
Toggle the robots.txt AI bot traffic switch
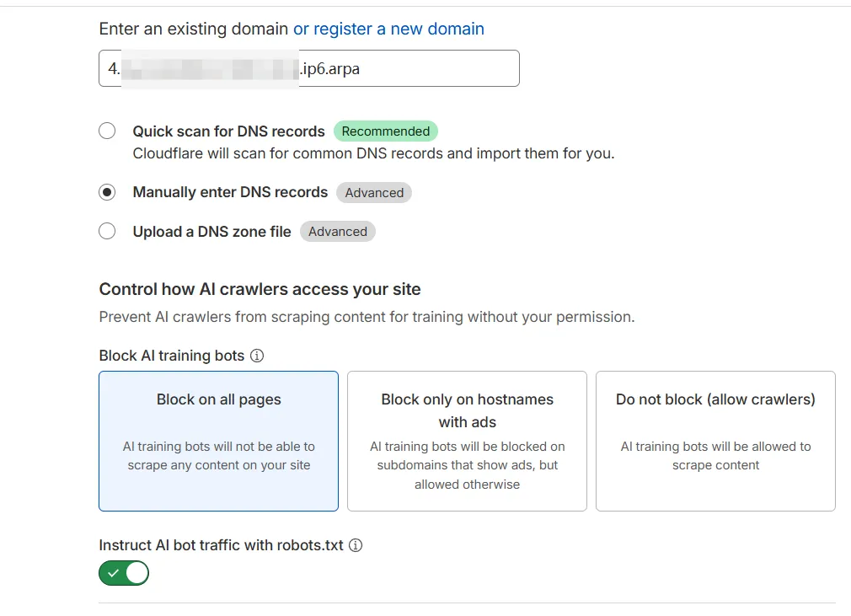pyautogui.click(x=124, y=574)
